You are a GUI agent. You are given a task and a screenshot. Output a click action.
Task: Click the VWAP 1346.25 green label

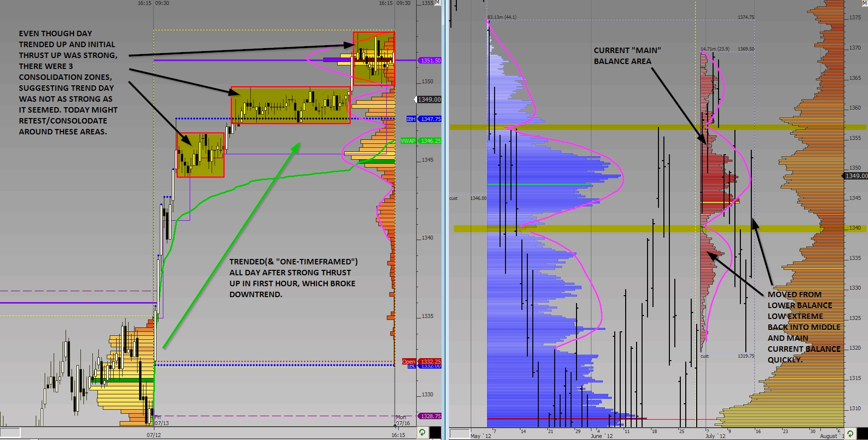[x=421, y=141]
